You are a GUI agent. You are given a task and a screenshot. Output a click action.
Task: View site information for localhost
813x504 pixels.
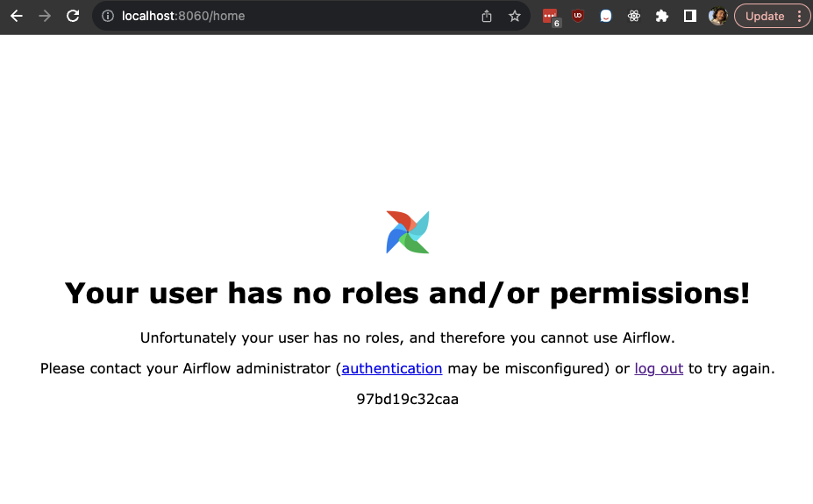pos(108,16)
